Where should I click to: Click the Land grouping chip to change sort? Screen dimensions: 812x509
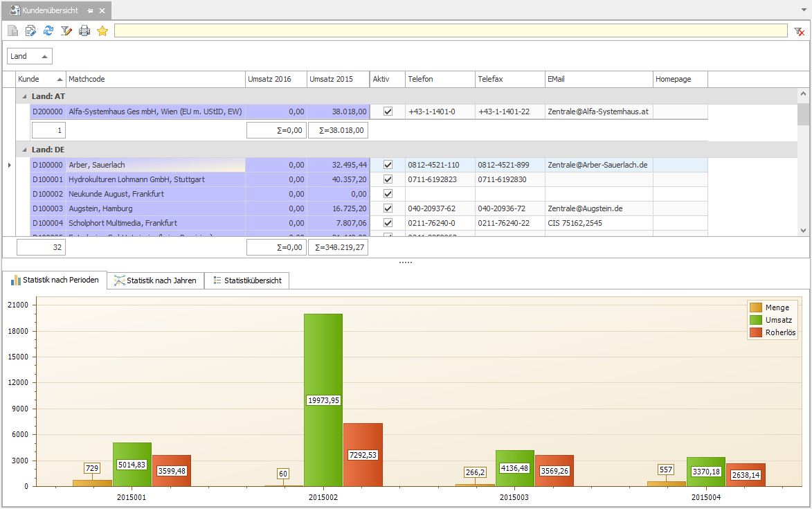pos(30,56)
